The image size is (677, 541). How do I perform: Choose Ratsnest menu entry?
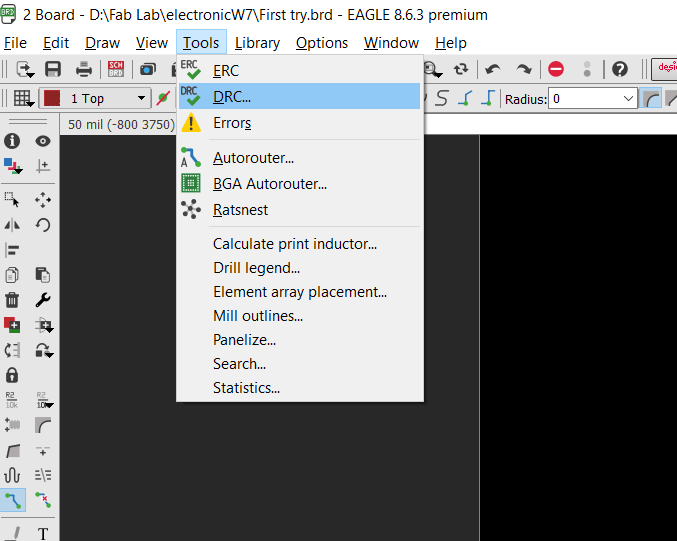point(299,209)
